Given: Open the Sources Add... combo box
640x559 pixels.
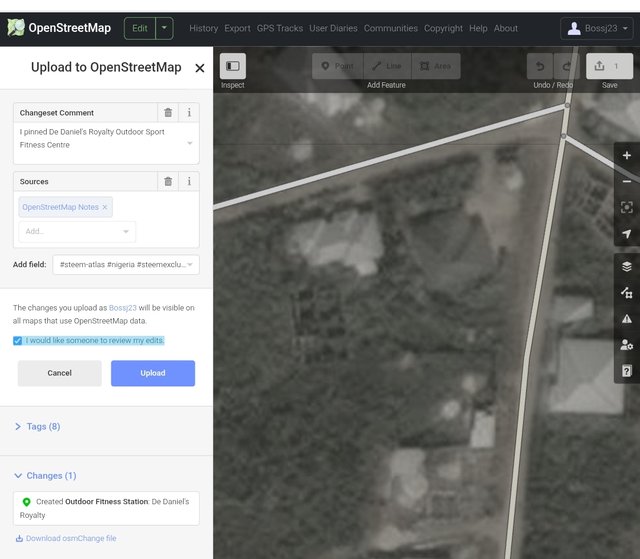Looking at the screenshot, I should 77,231.
